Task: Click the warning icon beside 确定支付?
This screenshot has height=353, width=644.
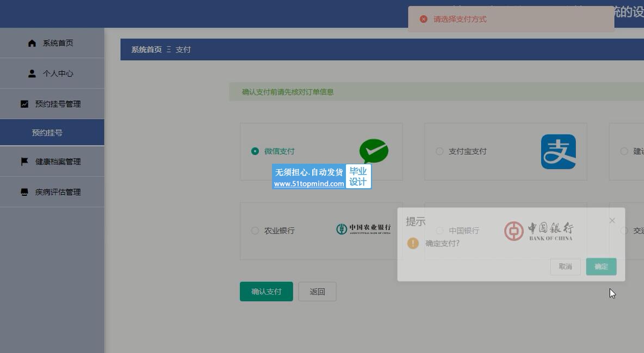Action: [x=413, y=243]
